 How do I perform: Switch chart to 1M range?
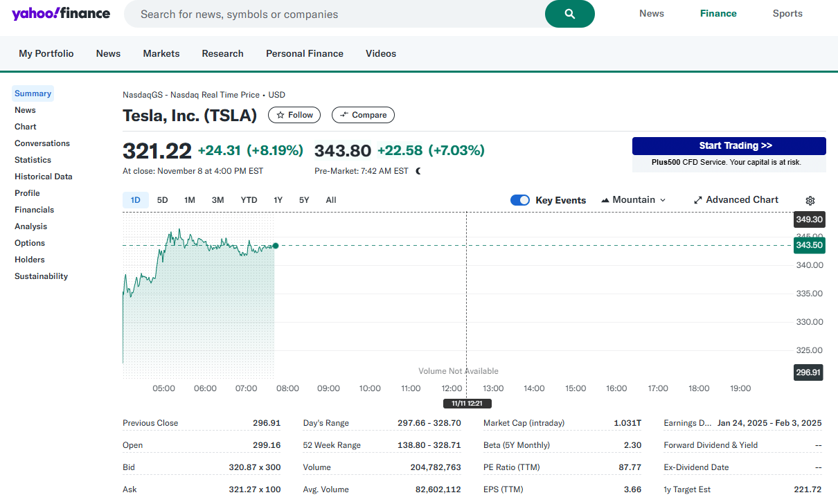tap(190, 200)
